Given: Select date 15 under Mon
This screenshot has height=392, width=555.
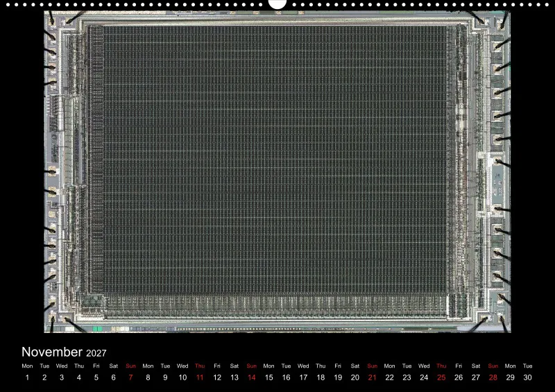Looking at the screenshot, I should point(268,377).
